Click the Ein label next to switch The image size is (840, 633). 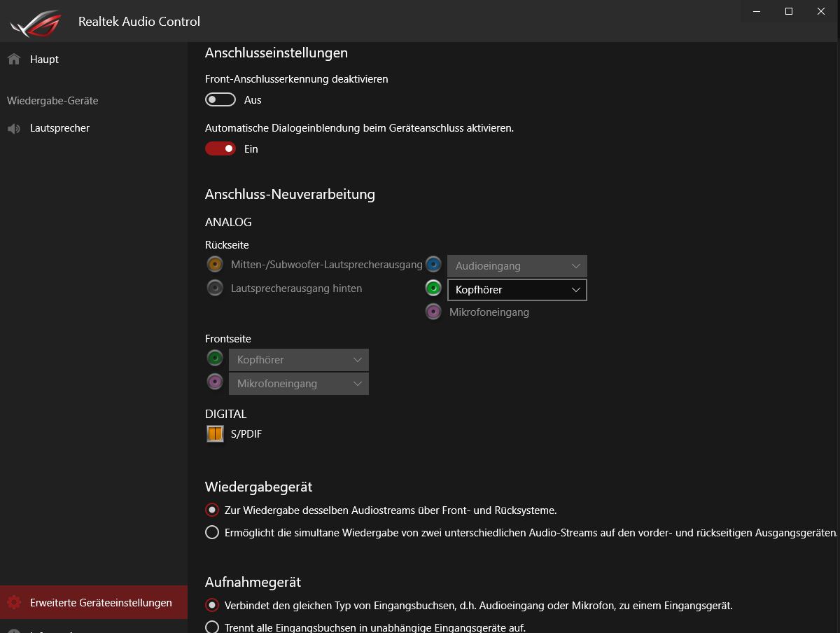pyautogui.click(x=251, y=149)
